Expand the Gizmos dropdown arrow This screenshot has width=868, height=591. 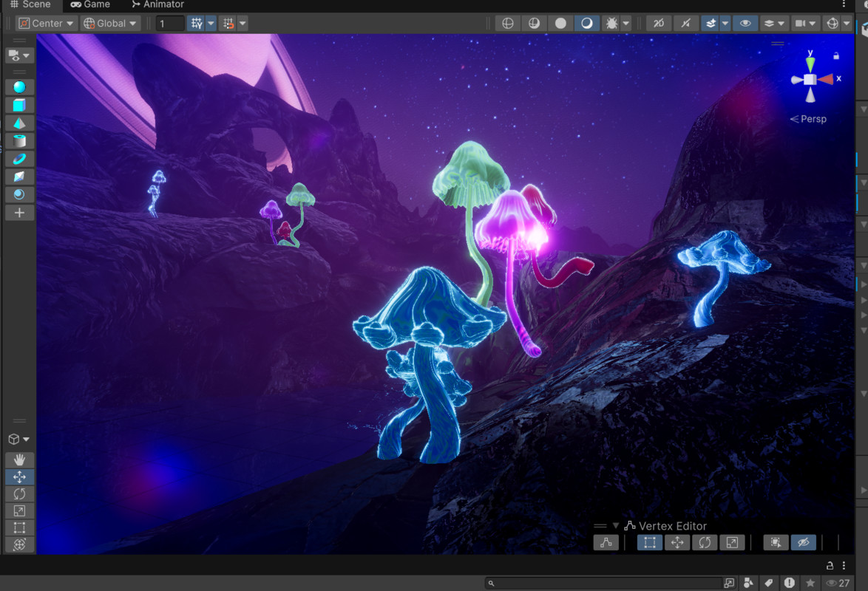click(x=847, y=23)
